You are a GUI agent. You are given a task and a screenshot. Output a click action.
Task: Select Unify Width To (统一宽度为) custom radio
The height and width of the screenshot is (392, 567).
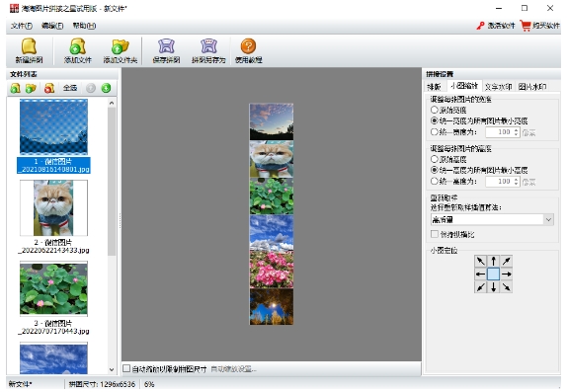point(435,131)
